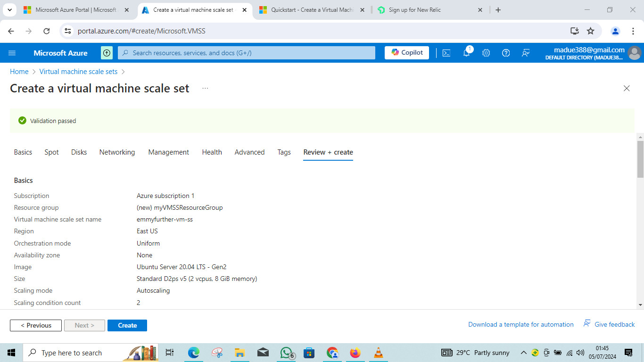View site information for portal.azure.com
Viewport: 644px width, 362px height.
point(68,31)
